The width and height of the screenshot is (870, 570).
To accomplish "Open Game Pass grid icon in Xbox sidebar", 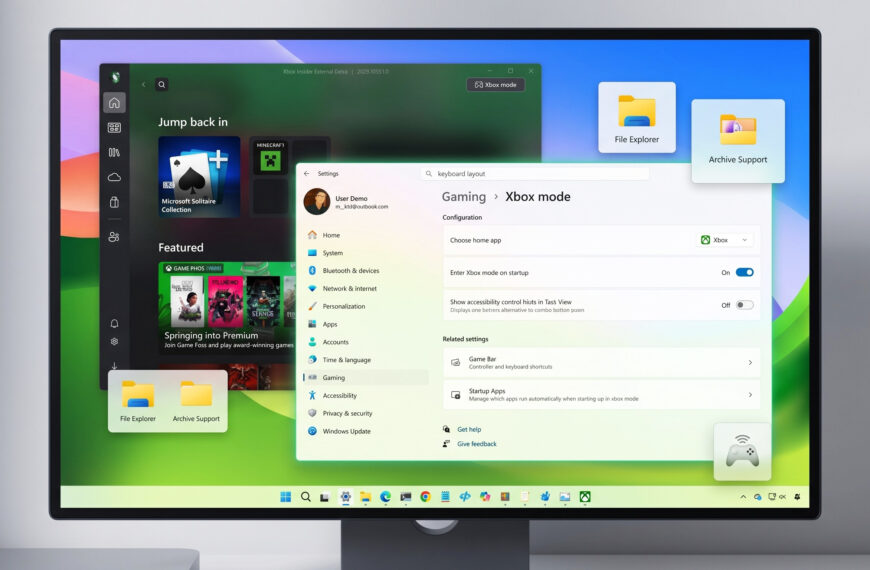I will click(x=114, y=128).
